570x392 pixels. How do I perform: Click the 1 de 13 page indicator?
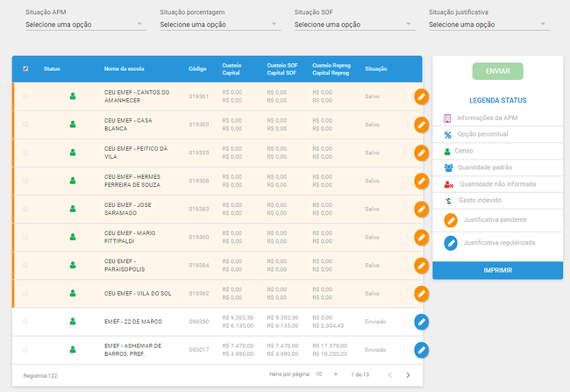[360, 374]
